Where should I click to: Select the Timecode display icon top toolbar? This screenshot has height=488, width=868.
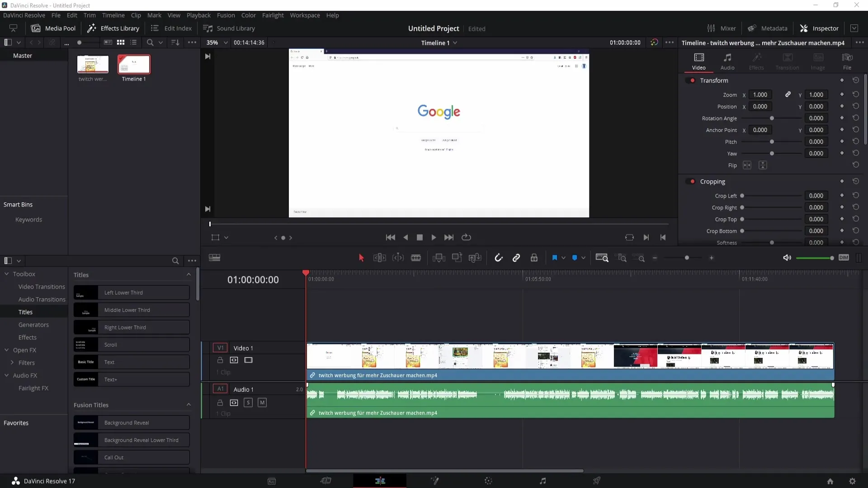click(248, 42)
